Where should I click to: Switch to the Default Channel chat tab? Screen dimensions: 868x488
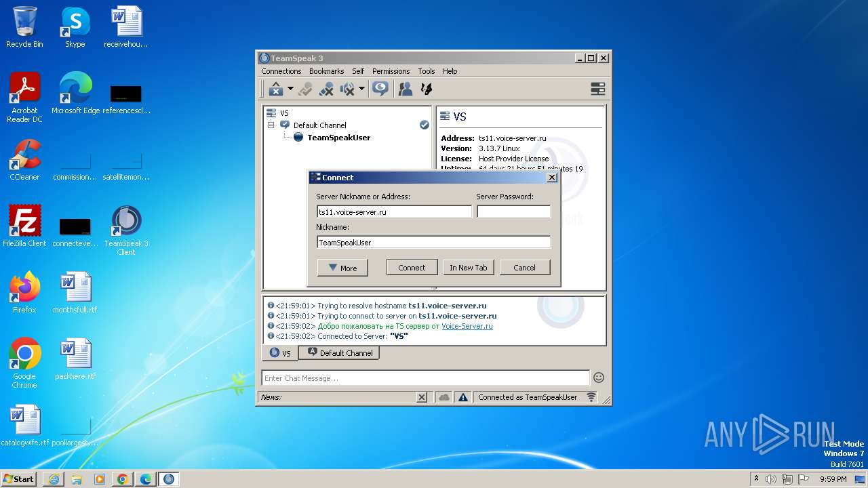340,352
